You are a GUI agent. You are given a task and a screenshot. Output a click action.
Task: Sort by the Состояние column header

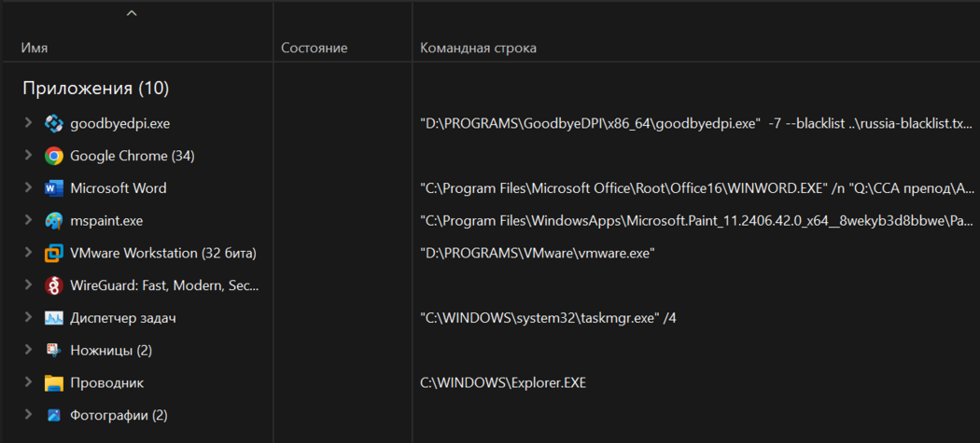[314, 48]
